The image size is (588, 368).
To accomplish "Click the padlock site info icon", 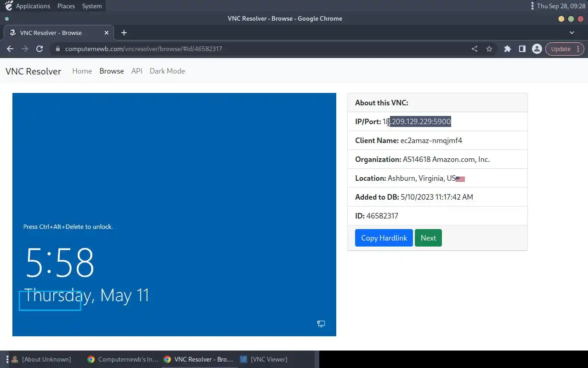I will click(57, 49).
